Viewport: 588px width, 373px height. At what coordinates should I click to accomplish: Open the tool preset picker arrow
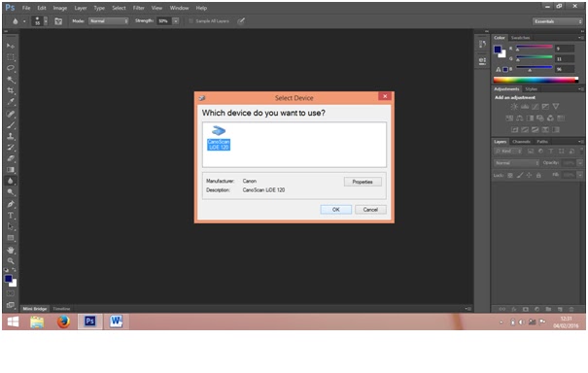[24, 21]
